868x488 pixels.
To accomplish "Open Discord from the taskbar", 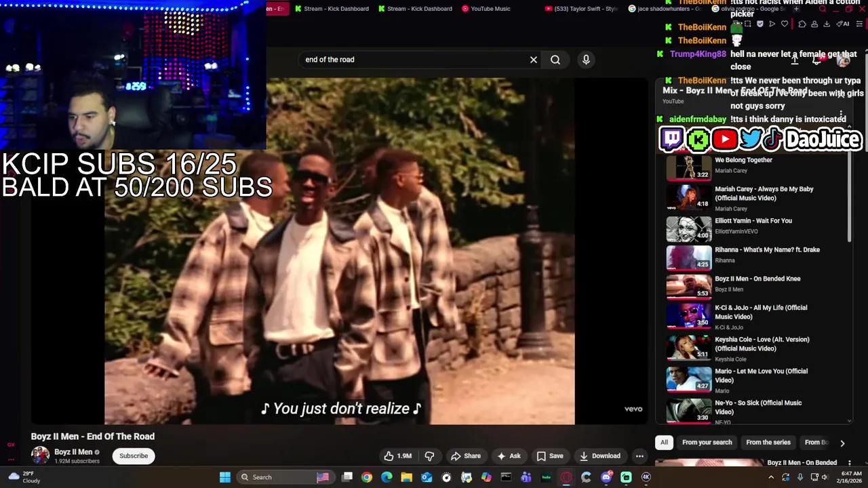I will (x=606, y=477).
